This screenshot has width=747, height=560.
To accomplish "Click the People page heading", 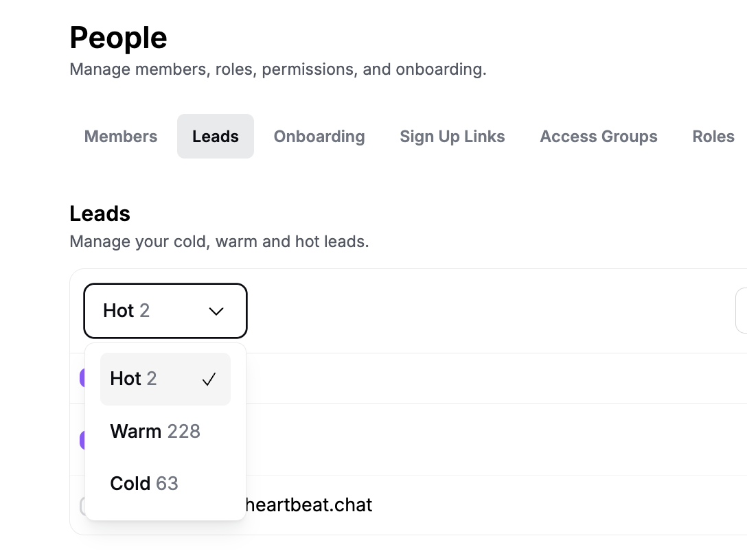I will click(118, 38).
